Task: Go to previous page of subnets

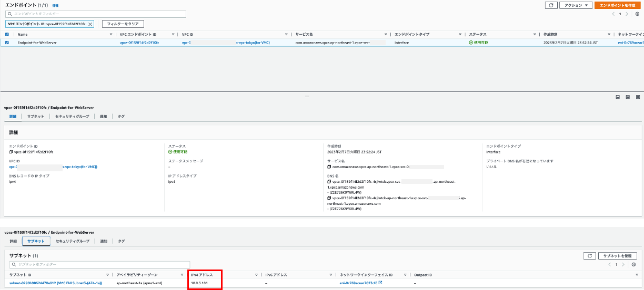Action: 609,264
